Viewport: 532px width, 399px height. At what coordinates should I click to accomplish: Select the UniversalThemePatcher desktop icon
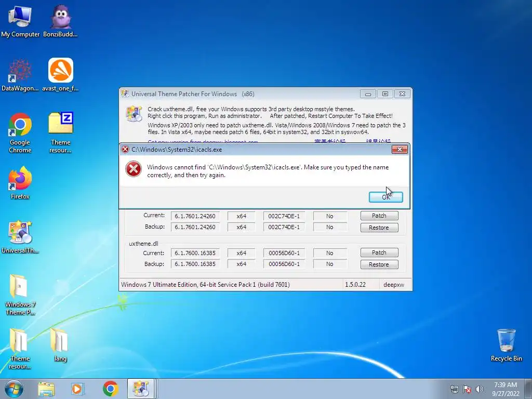(20, 237)
